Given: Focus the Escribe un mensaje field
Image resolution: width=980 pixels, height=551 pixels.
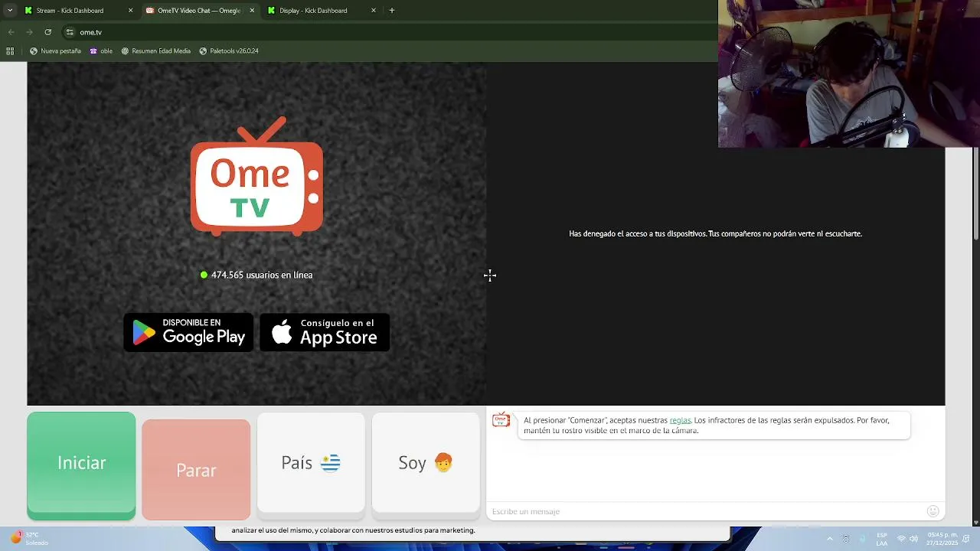Looking at the screenshot, I should point(704,511).
